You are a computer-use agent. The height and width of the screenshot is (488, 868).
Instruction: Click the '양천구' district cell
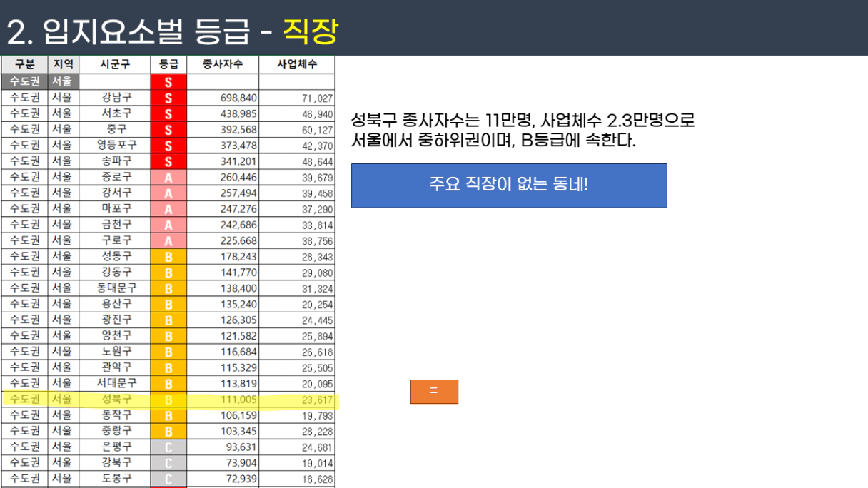pyautogui.click(x=116, y=335)
